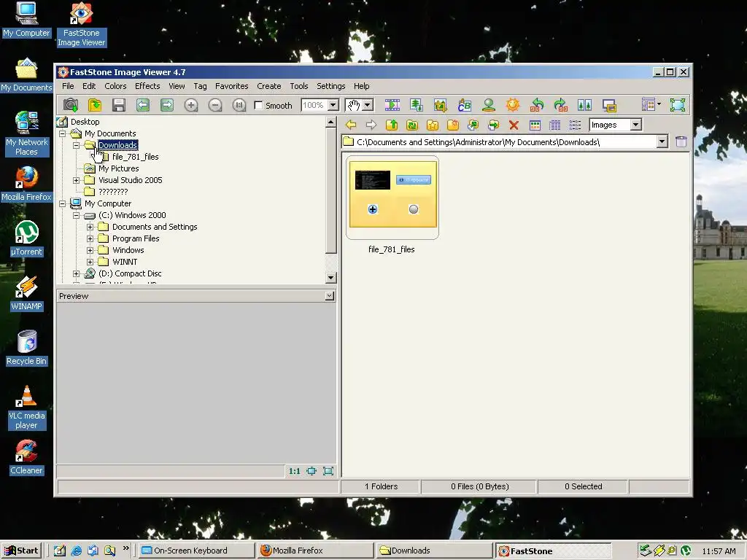
Task: Select the Recycle Bin desktop icon
Action: (27, 348)
